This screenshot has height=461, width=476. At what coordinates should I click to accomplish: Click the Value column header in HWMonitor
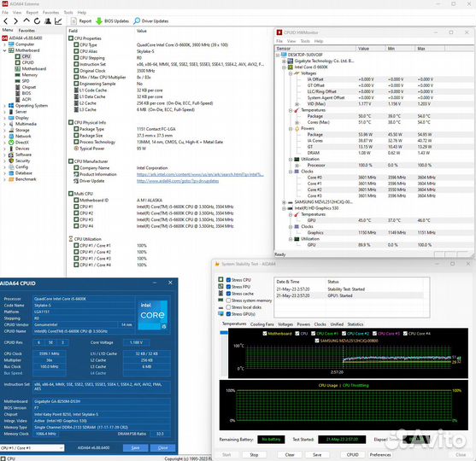tap(370, 49)
